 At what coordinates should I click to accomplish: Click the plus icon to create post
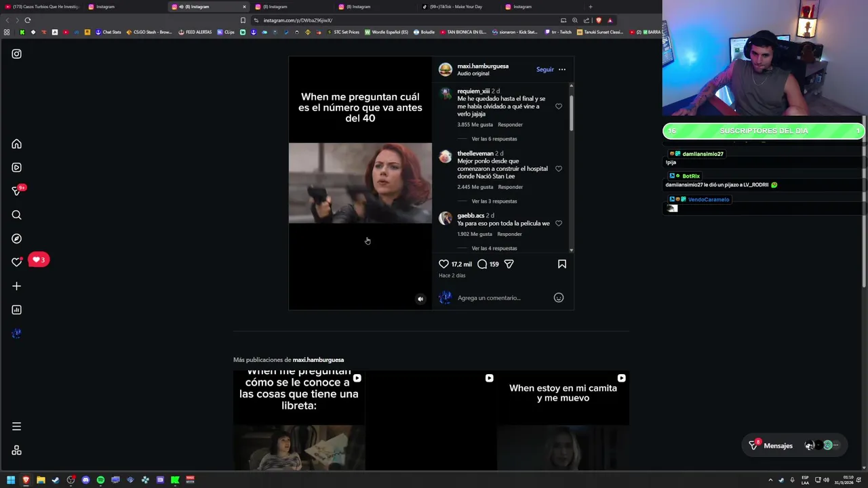click(16, 286)
